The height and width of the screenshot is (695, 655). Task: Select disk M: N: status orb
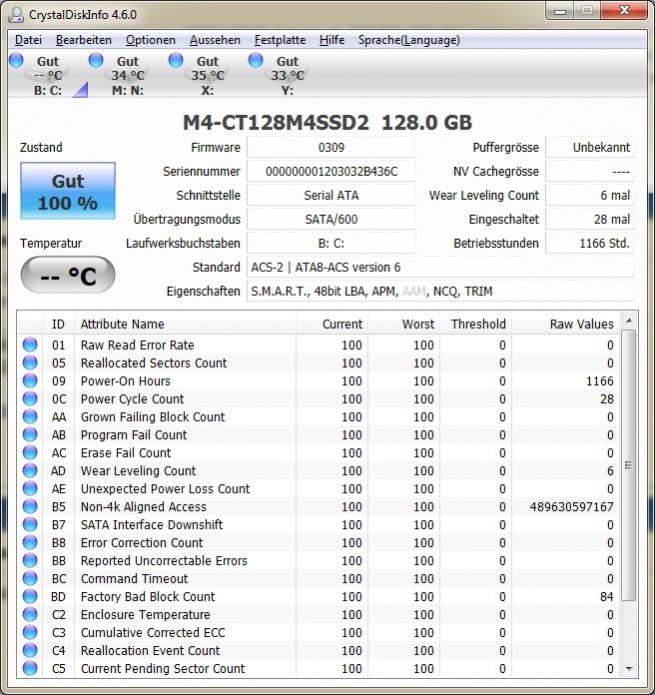(96, 60)
